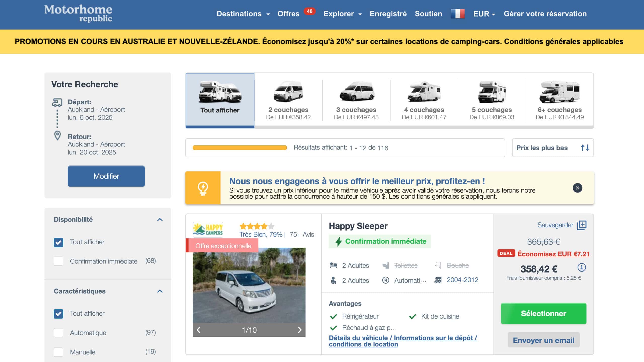Click the location pin icon beside Retour
Viewport: 644px width, 362px height.
(58, 136)
